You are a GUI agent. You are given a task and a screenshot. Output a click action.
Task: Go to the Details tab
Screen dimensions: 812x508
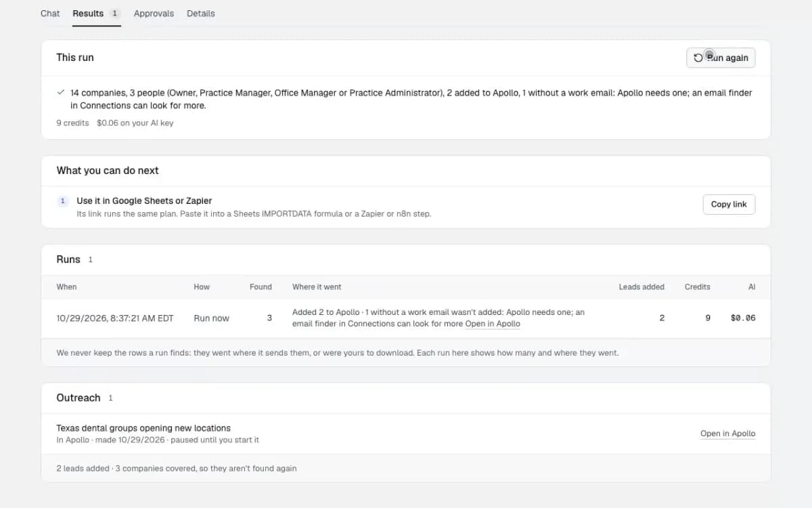pos(201,14)
